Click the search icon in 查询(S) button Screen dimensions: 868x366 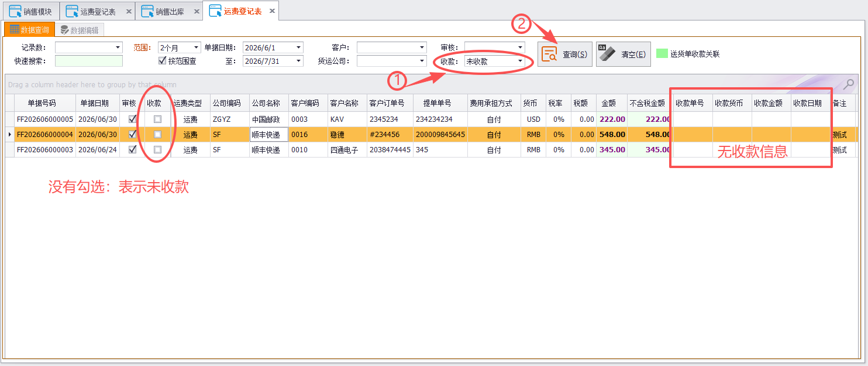[549, 54]
